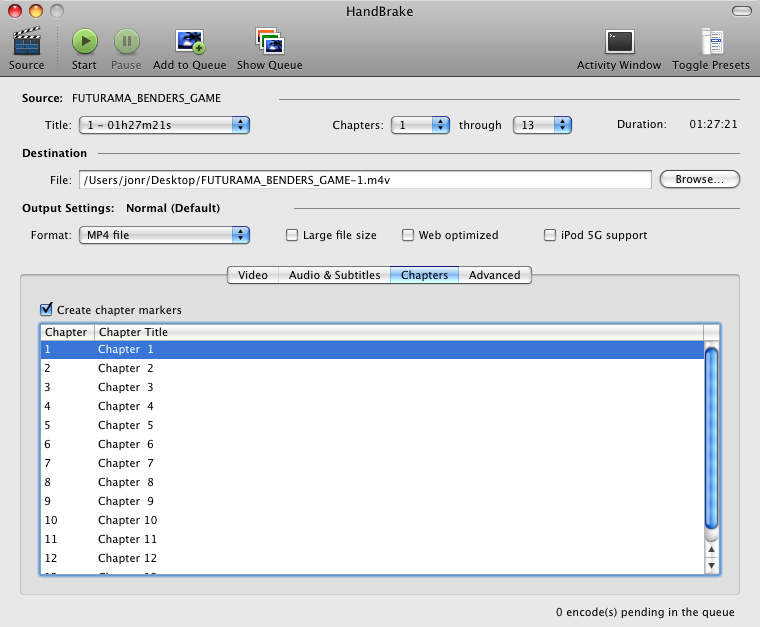Close the HandBrake window with red button
Image resolution: width=760 pixels, height=627 pixels.
tap(15, 11)
